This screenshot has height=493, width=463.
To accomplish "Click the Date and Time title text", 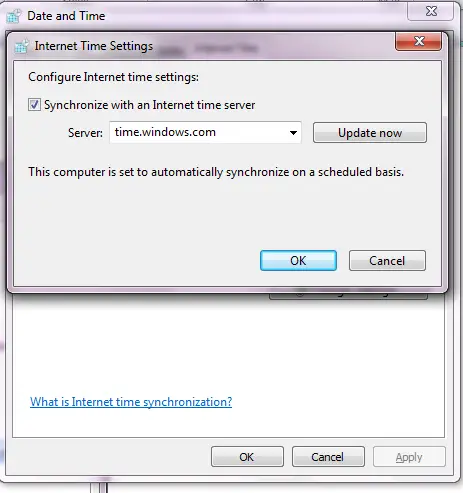I will click(x=66, y=16).
